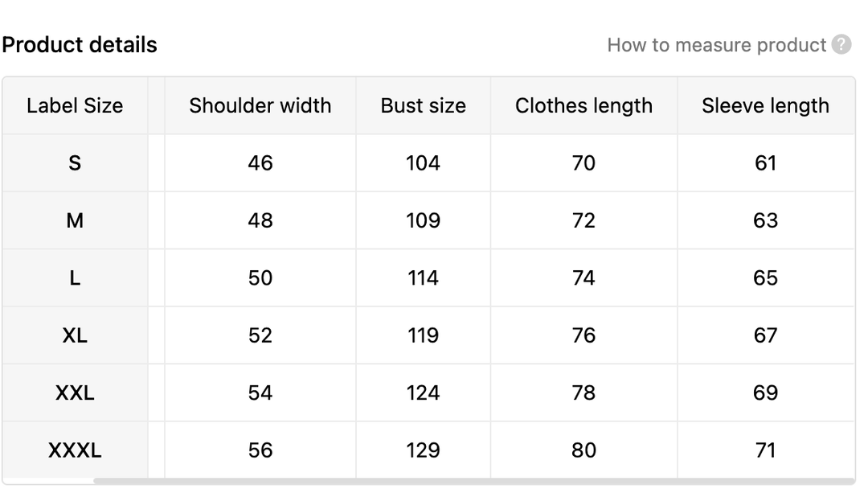
Task: Click the XL size row label
Action: (75, 335)
